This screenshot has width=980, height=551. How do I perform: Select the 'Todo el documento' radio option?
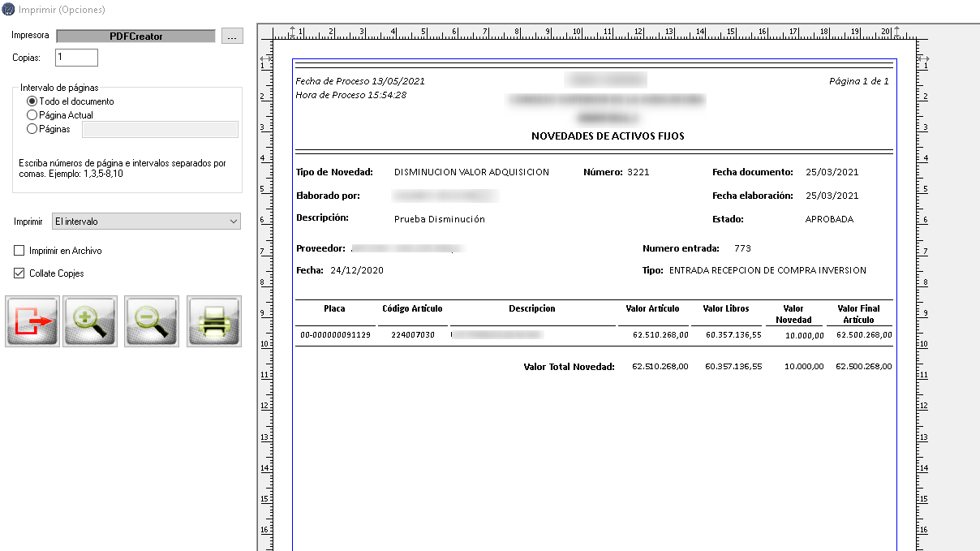pos(32,101)
